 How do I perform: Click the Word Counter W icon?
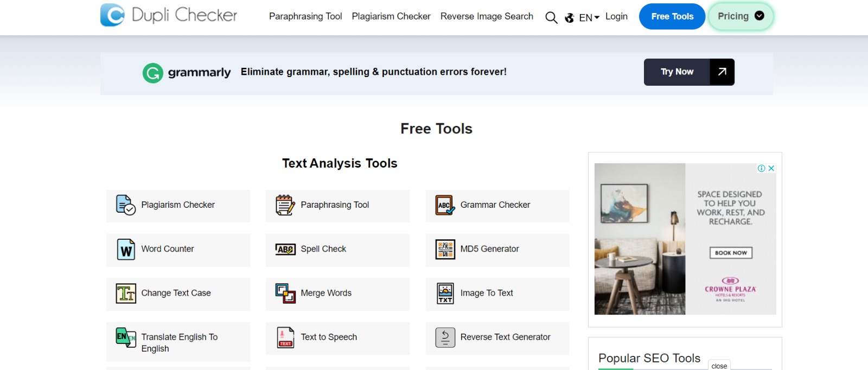click(126, 250)
